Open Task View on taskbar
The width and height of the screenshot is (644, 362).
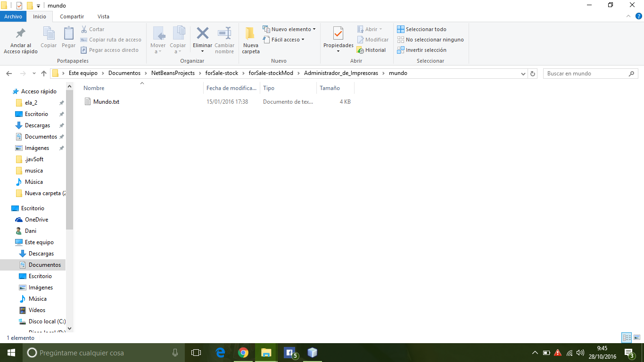(196, 353)
